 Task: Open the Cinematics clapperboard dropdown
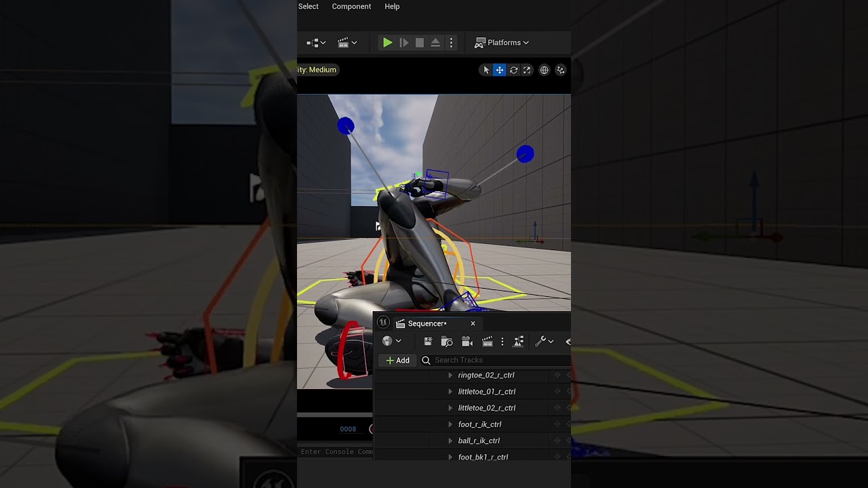point(347,43)
